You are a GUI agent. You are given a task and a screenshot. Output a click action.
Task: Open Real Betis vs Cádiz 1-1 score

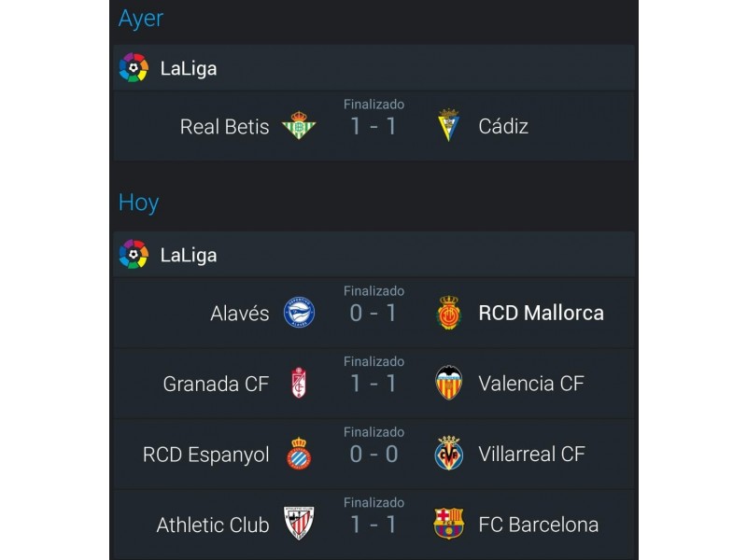(373, 127)
